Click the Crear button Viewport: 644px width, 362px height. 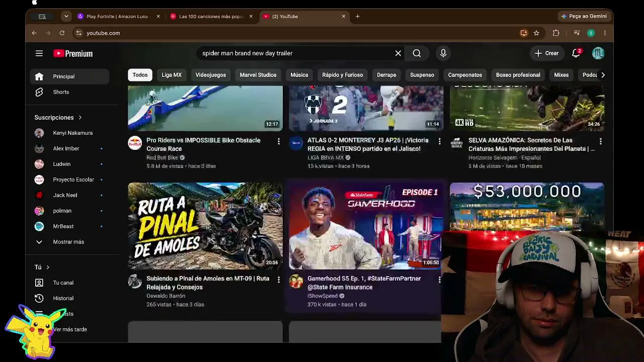546,53
